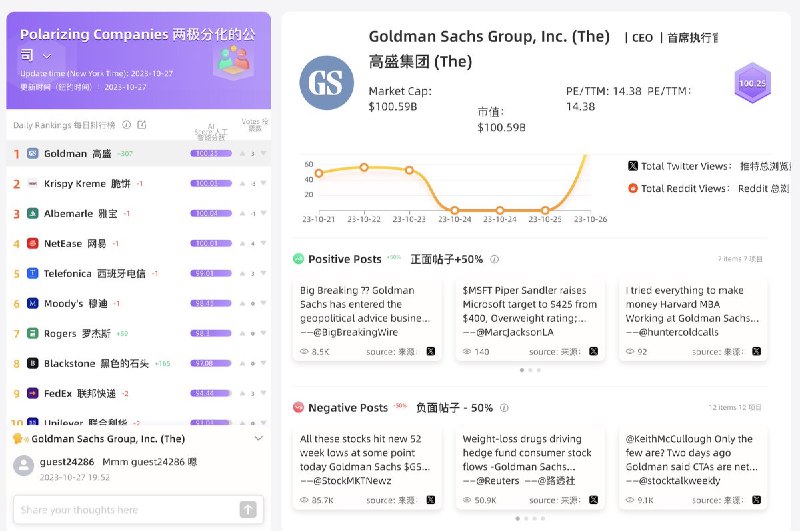Click Goldman's AI score bar
800x531 pixels.
coord(211,154)
